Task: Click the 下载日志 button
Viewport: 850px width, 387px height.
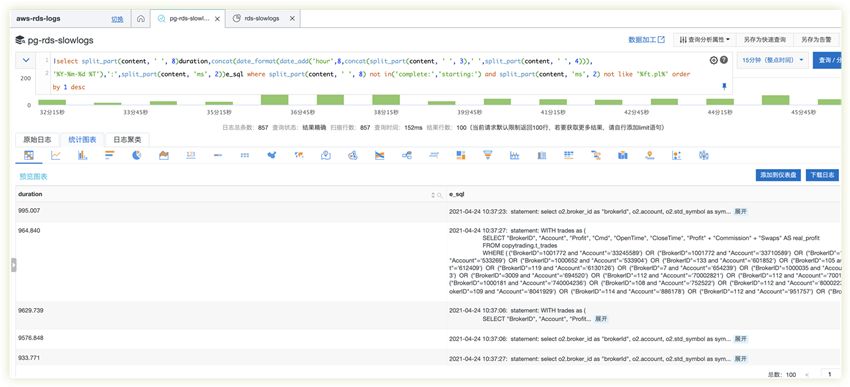Action: point(822,175)
